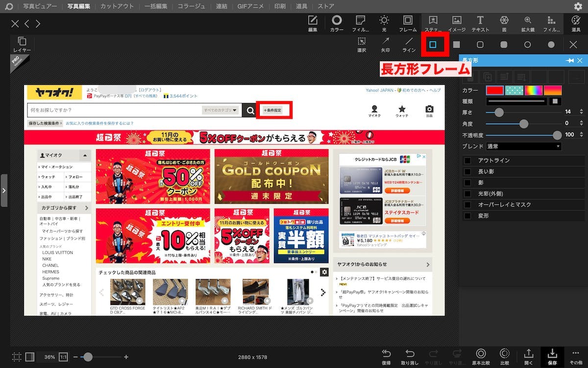Pick the rainbow gradient swatch
Viewport: 588px width, 368px height.
point(533,90)
